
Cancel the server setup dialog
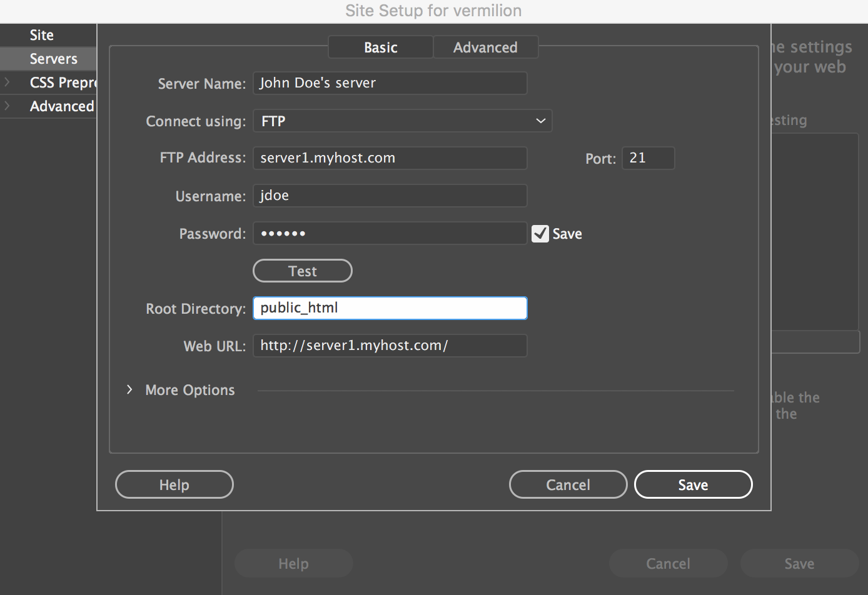(x=568, y=484)
